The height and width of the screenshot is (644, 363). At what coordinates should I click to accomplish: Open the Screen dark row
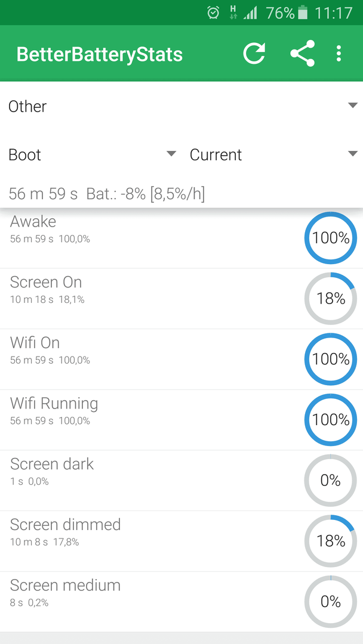(x=181, y=481)
